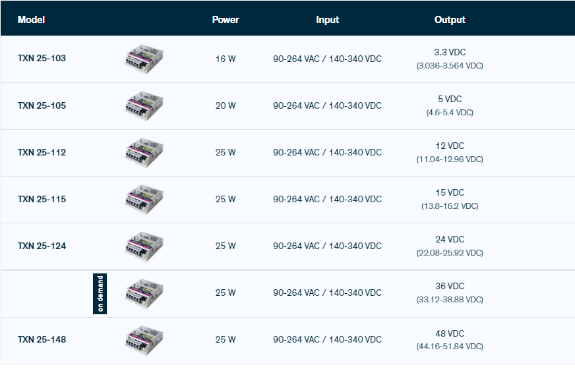The image size is (575, 392).
Task: Click the (4.6-5.4 VDC) range text
Action: coord(450,113)
